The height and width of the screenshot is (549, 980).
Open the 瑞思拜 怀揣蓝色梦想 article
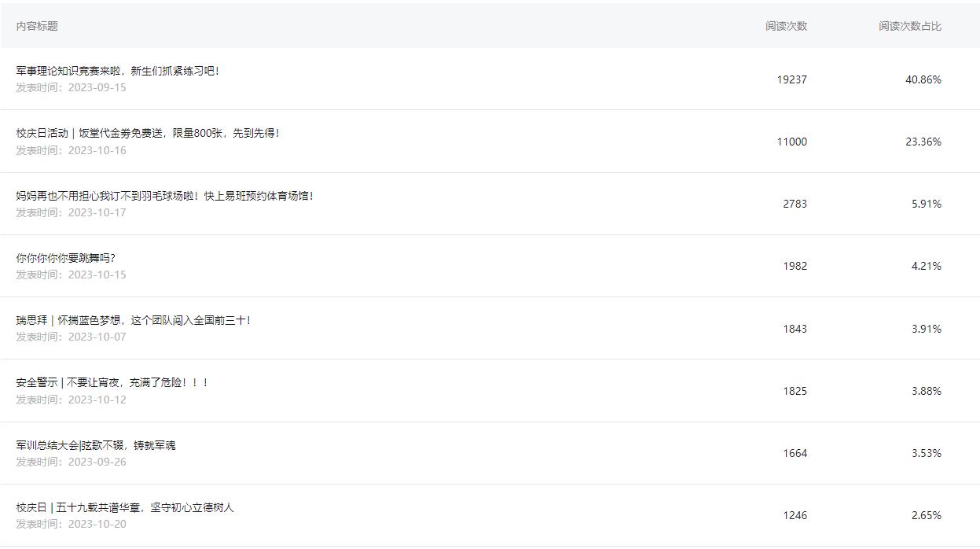pyautogui.click(x=134, y=320)
